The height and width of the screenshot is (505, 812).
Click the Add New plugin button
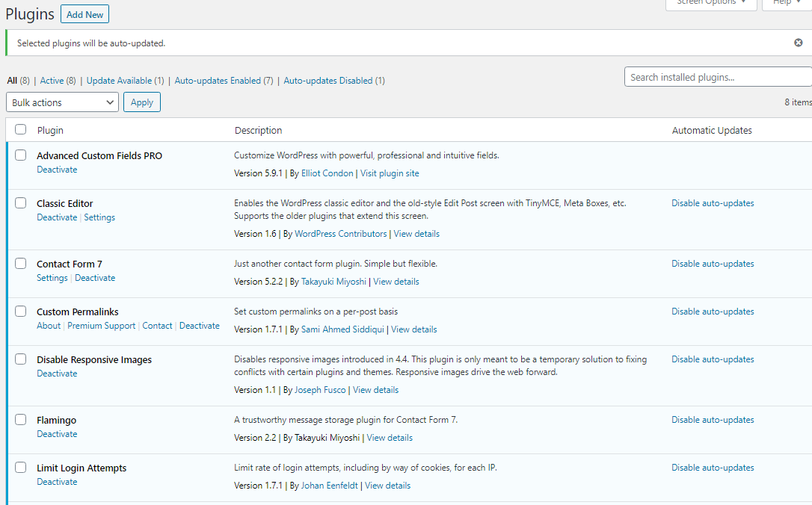point(85,14)
